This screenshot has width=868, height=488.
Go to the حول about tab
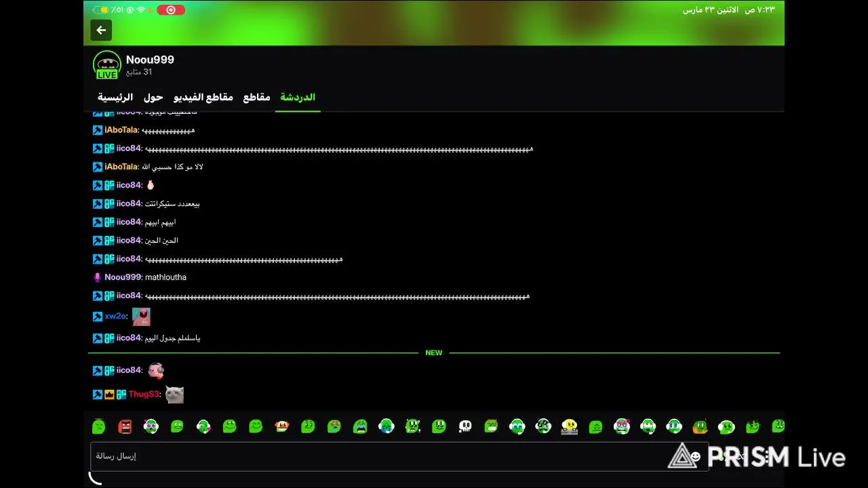pos(153,97)
